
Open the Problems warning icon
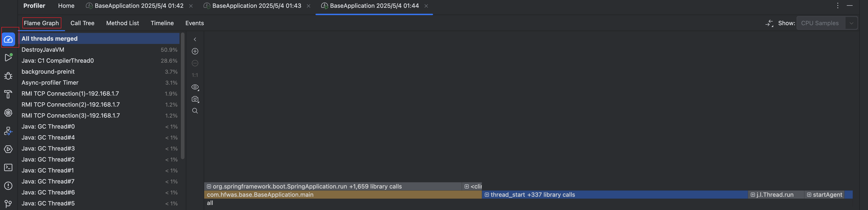(8, 186)
